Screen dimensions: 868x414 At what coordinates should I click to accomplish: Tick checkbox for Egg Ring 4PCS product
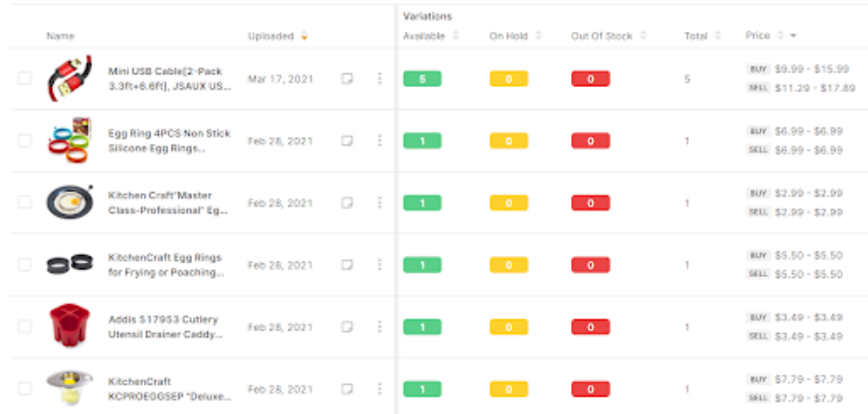[24, 141]
